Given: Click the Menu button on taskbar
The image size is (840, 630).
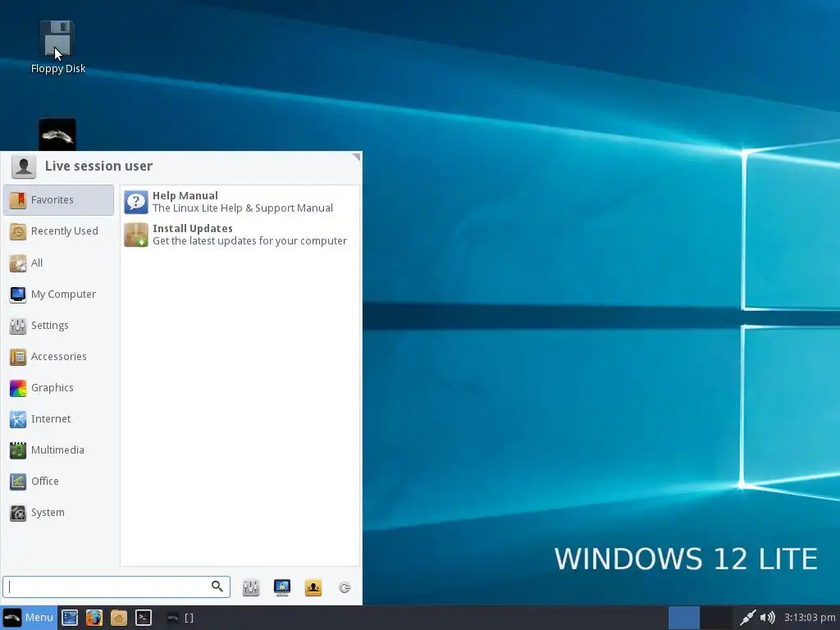Looking at the screenshot, I should (x=28, y=618).
